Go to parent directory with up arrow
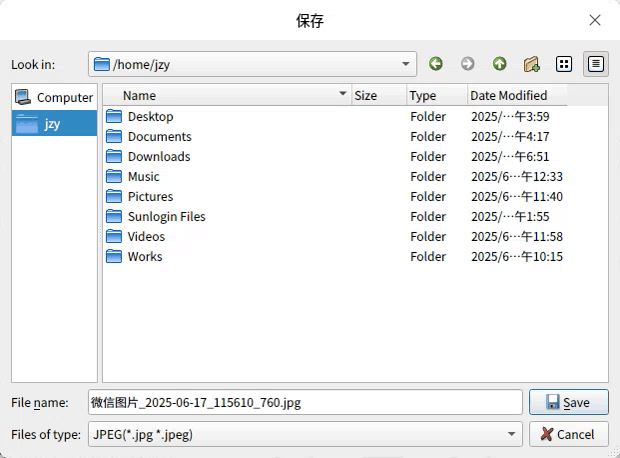The image size is (620, 458). pyautogui.click(x=499, y=64)
